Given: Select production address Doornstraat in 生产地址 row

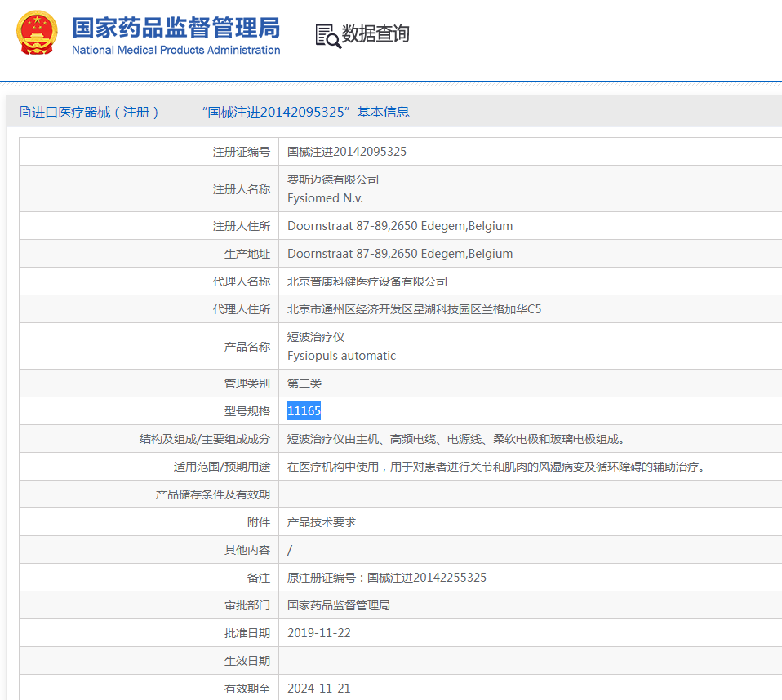Looking at the screenshot, I should (x=400, y=254).
